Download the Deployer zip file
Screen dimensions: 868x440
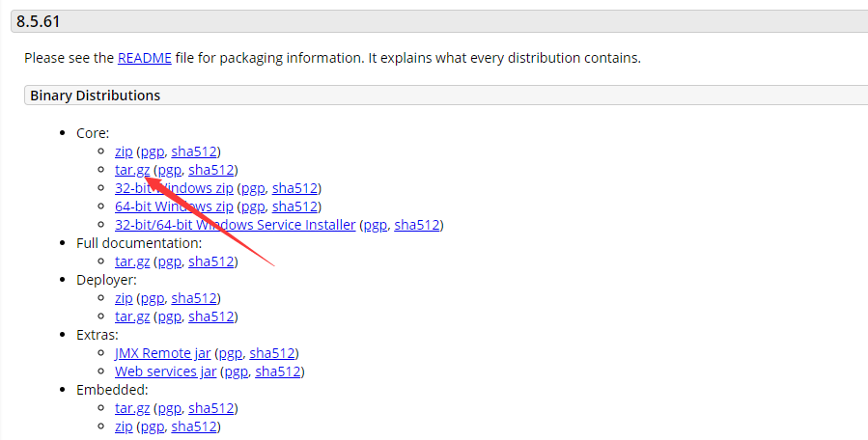124,298
